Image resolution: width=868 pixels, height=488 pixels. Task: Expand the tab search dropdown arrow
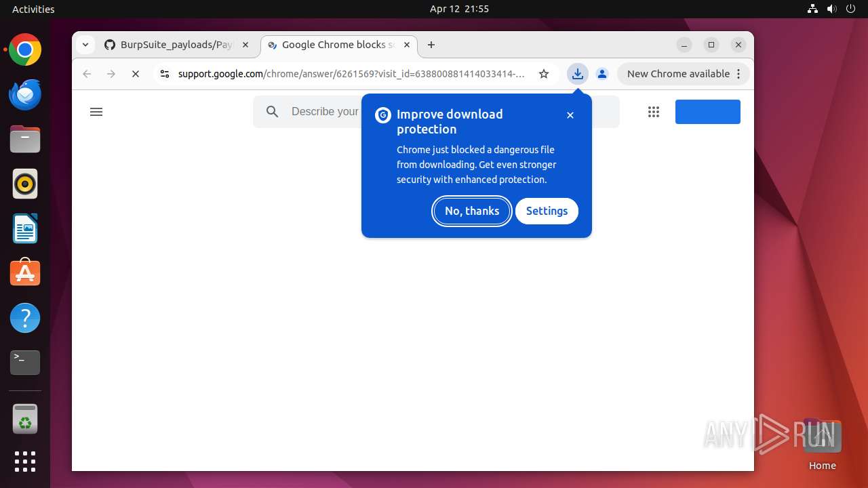click(85, 45)
